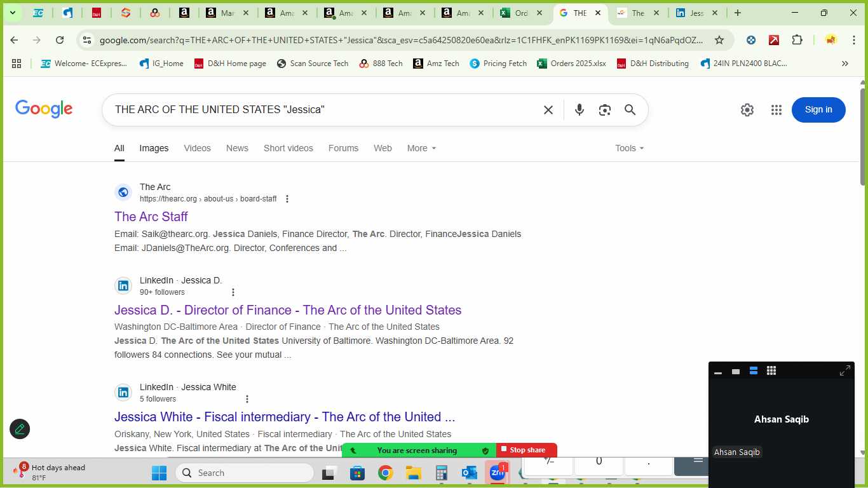This screenshot has width=868, height=488.
Task: Open Orders 2025.xlsx bookmark
Action: (x=571, y=64)
